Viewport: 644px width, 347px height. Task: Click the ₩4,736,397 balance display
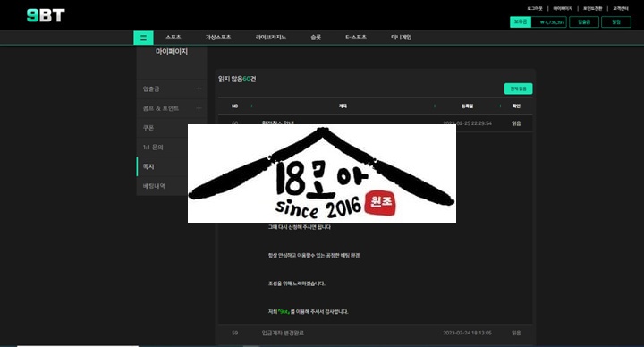coord(549,22)
